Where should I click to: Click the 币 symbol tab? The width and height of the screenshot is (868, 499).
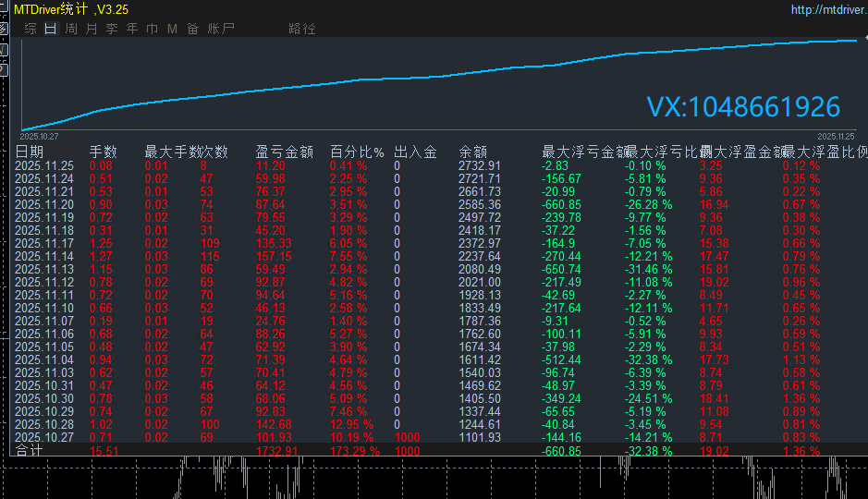coord(152,29)
